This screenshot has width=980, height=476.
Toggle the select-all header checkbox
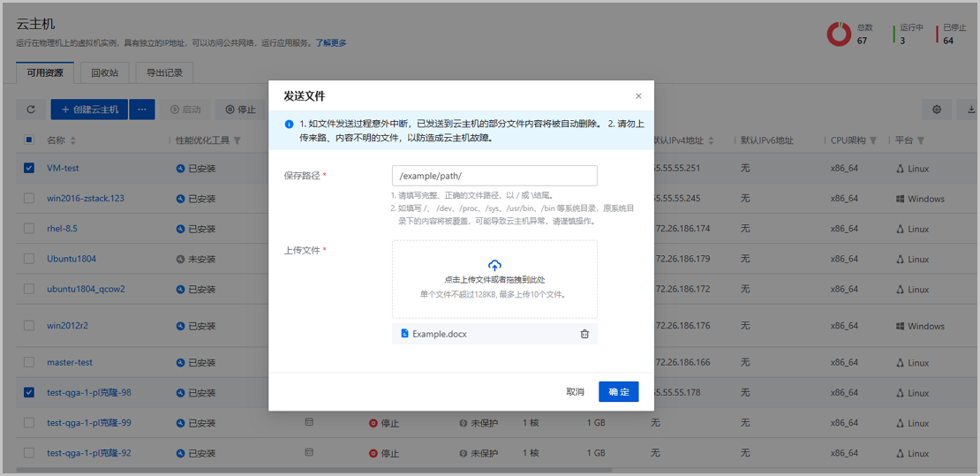click(29, 140)
